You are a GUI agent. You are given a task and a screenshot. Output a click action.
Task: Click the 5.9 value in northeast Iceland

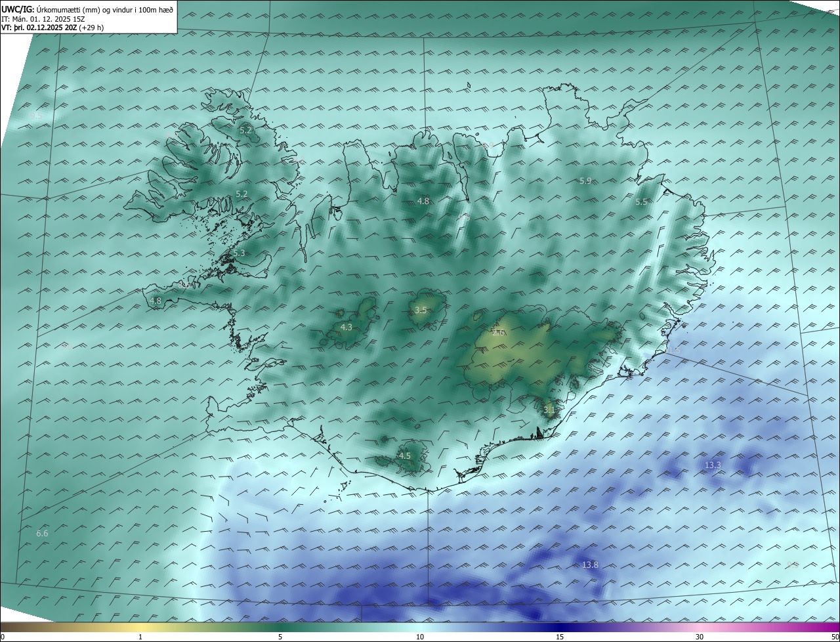point(585,181)
